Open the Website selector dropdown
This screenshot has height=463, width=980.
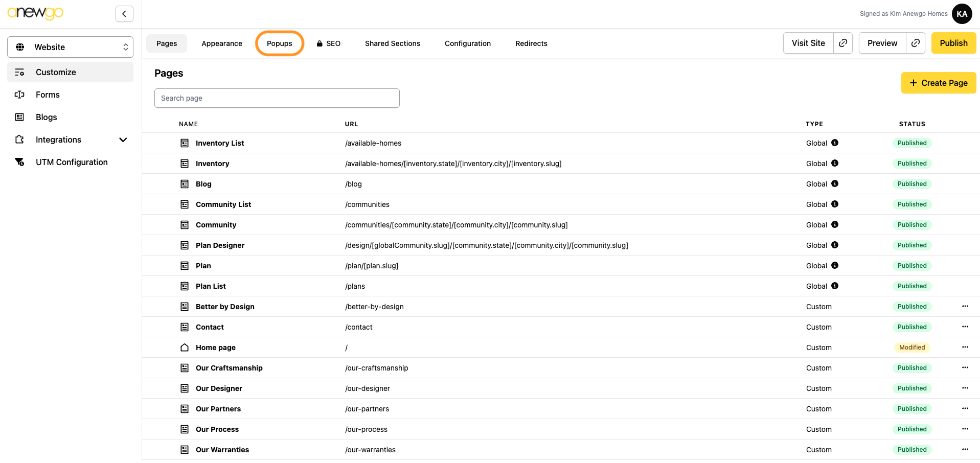70,47
